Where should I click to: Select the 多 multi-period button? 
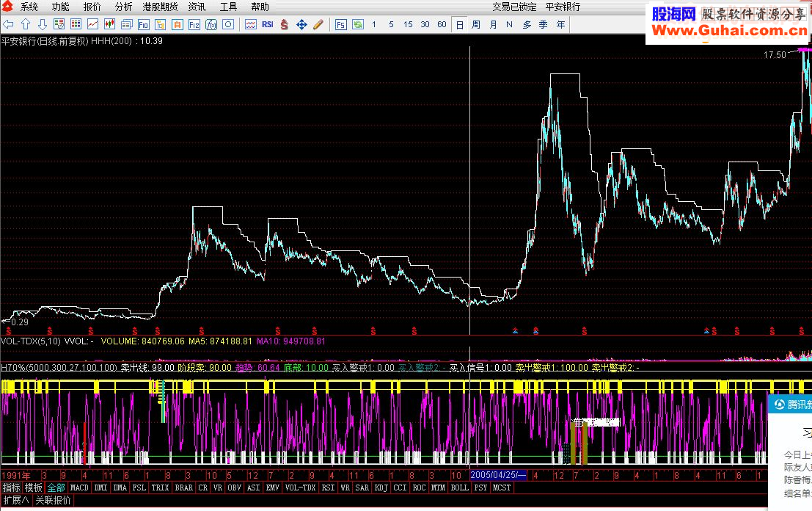click(x=527, y=24)
